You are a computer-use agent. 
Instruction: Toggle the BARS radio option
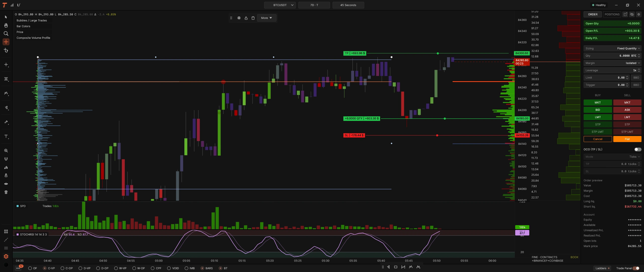tap(202, 268)
